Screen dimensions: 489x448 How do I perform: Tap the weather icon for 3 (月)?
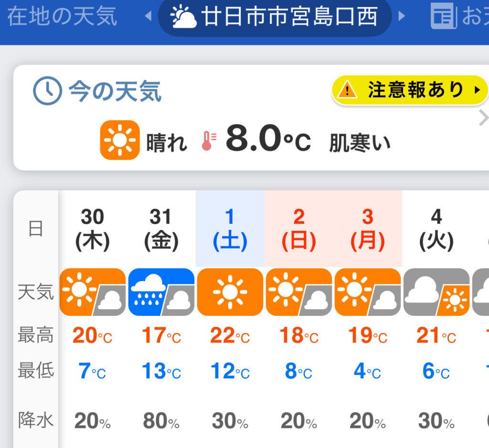tap(367, 292)
